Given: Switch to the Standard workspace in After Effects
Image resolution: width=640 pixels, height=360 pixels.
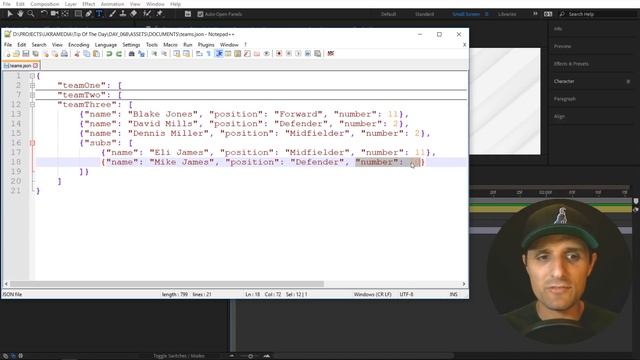Looking at the screenshot, I should pos(424,14).
